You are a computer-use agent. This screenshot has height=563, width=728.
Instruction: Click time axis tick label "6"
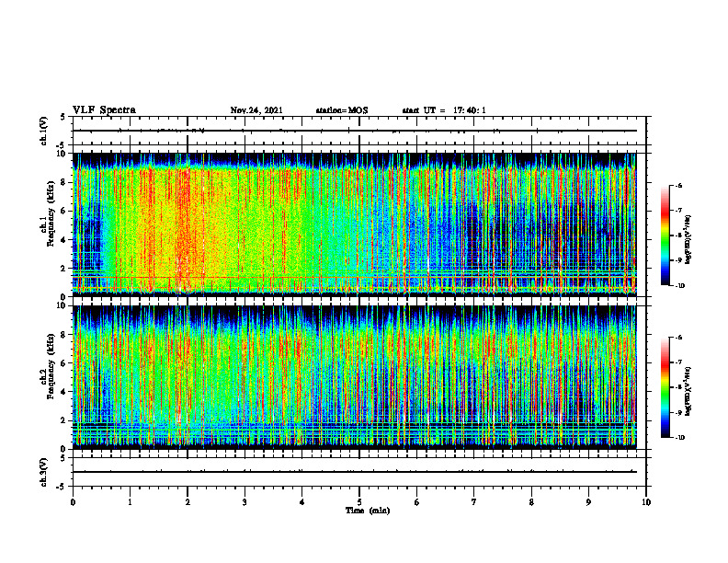point(417,502)
